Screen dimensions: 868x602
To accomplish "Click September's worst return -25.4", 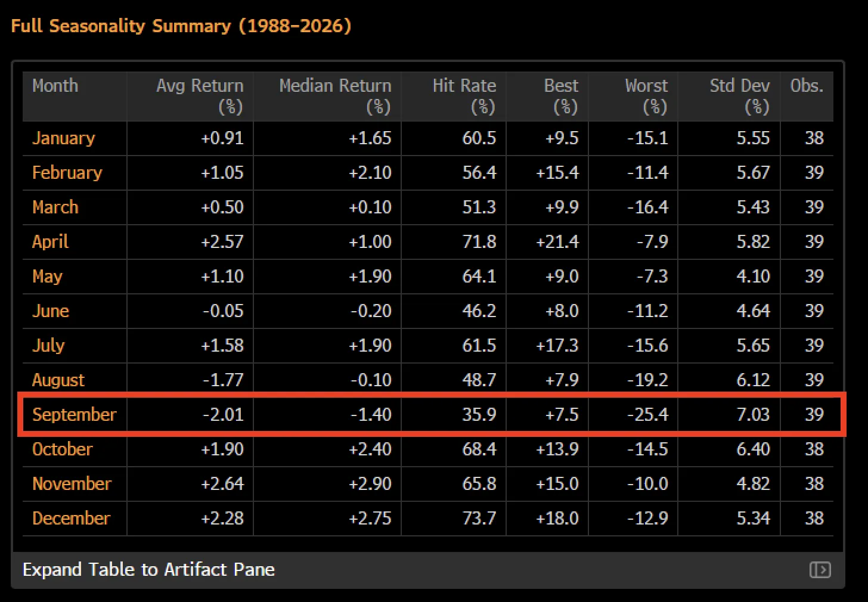I will pos(647,415).
